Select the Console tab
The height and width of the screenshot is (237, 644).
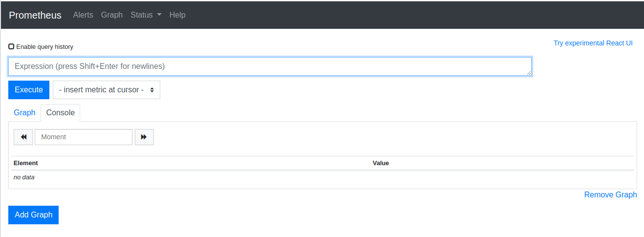60,112
